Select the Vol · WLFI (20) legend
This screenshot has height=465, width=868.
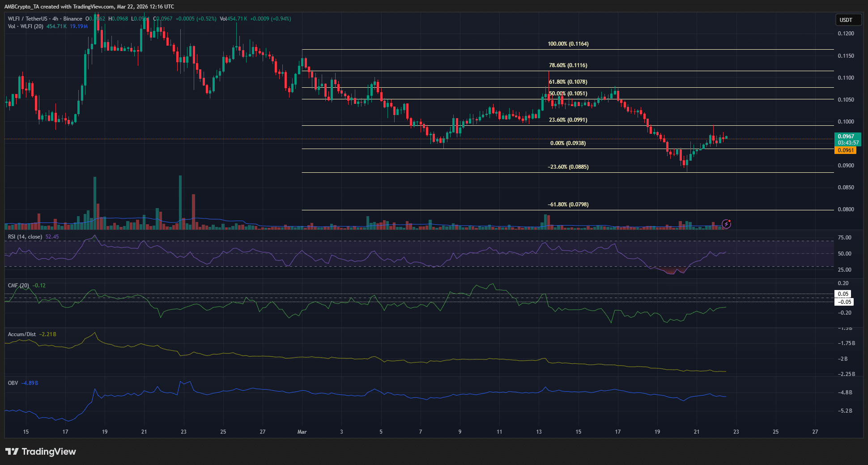[26, 26]
